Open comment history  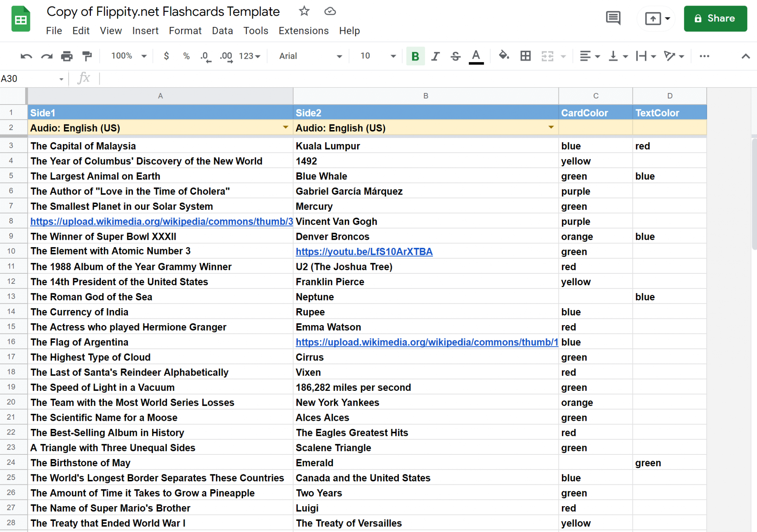(613, 18)
